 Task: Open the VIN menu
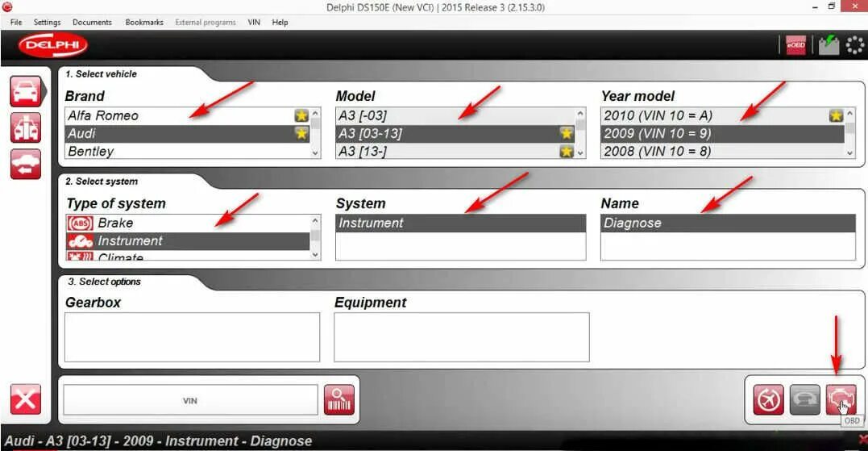[x=254, y=22]
